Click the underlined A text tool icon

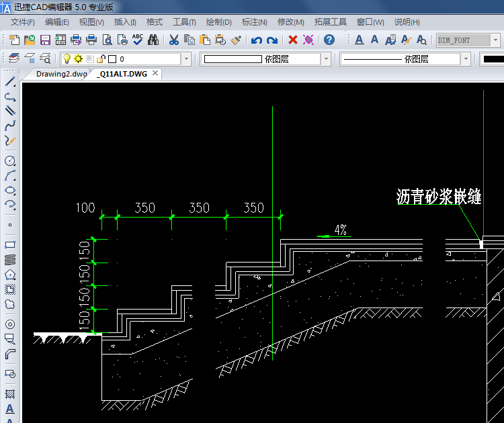pos(360,40)
